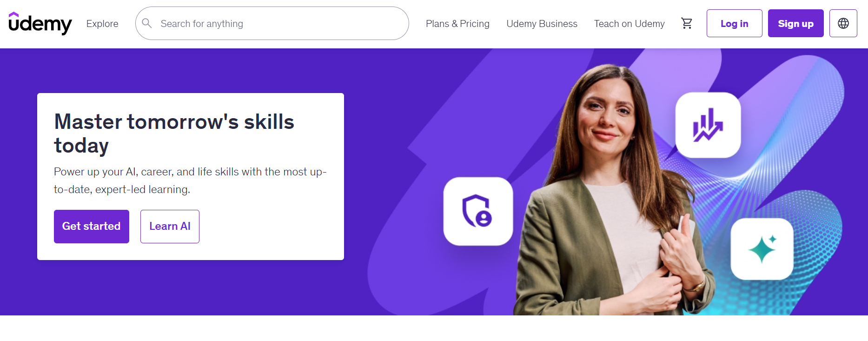Click the Get started button
Image resolution: width=868 pixels, height=341 pixels.
(x=92, y=227)
